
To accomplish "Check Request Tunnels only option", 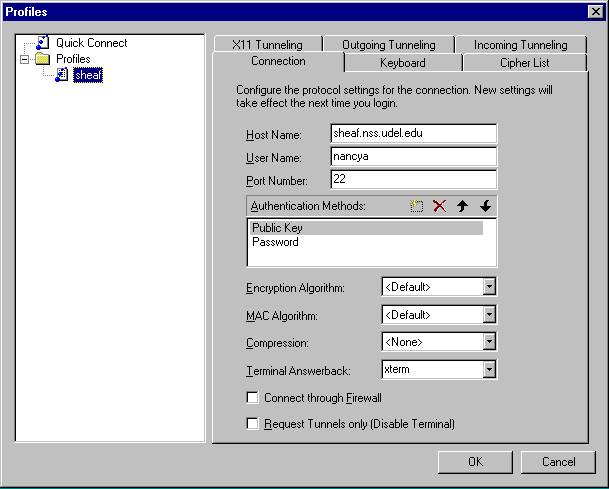I will (x=253, y=424).
